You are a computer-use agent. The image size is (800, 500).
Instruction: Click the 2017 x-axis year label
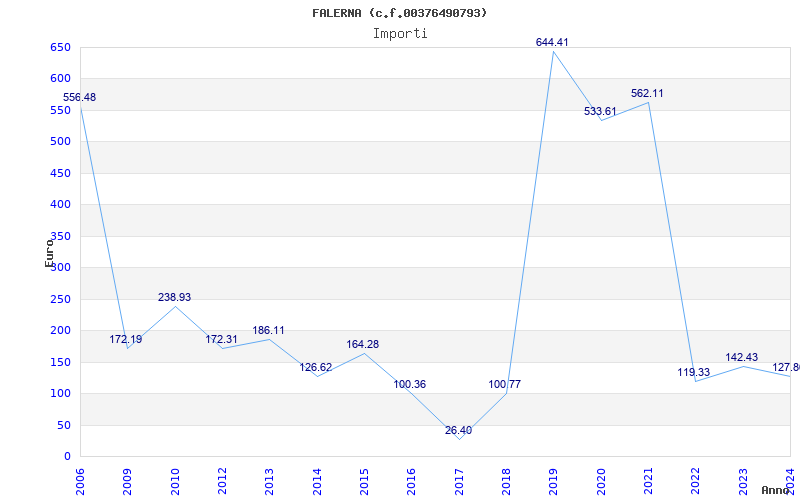[459, 480]
